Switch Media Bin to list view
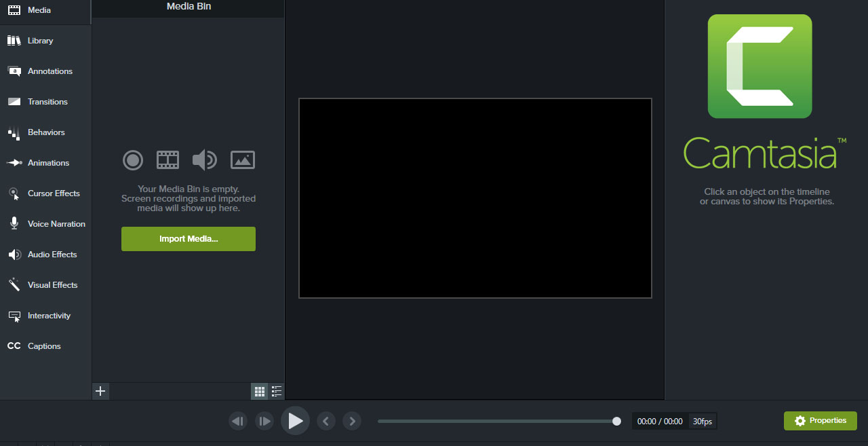Image resolution: width=868 pixels, height=446 pixels. click(276, 391)
